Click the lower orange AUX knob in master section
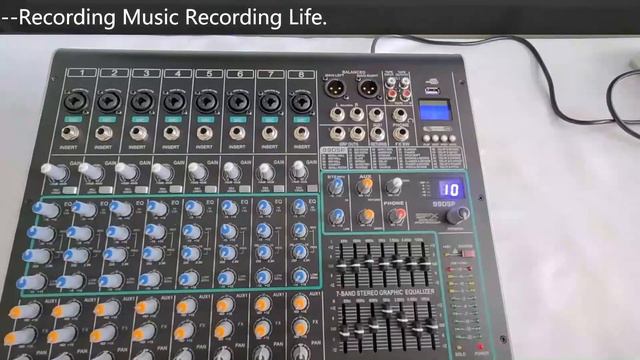This screenshot has height=360, width=640. [366, 216]
